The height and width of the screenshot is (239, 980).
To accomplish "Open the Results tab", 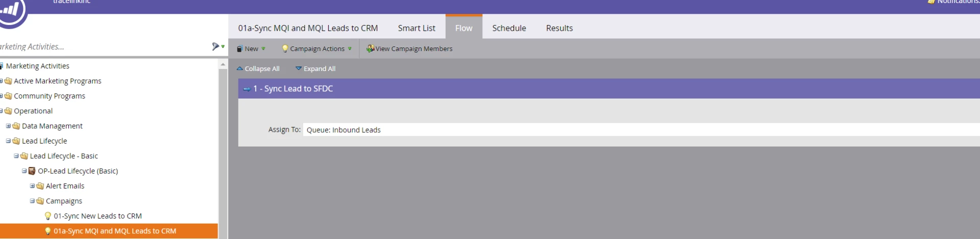I will pos(559,28).
